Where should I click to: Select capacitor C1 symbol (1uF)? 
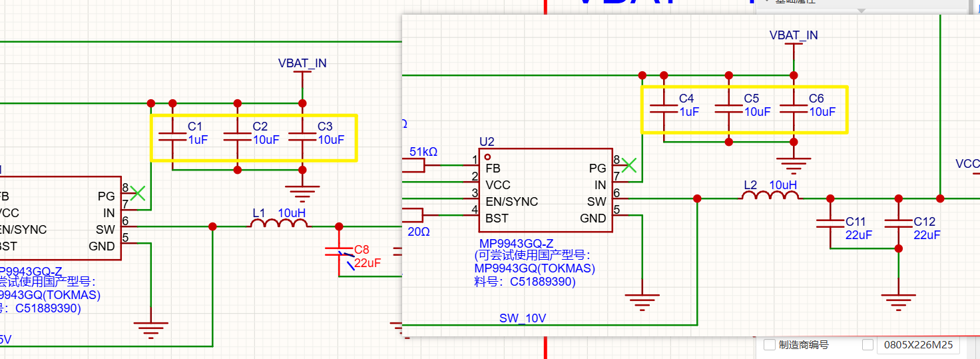(172, 136)
